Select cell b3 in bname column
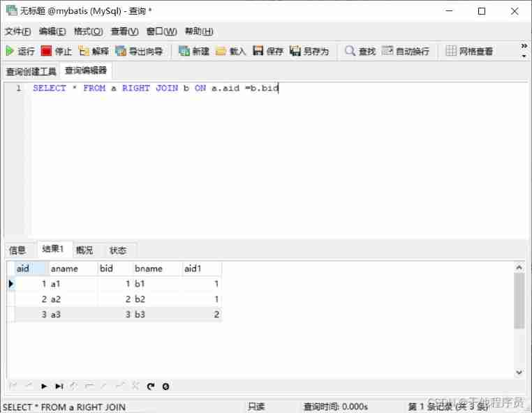532x413 pixels. (x=157, y=315)
